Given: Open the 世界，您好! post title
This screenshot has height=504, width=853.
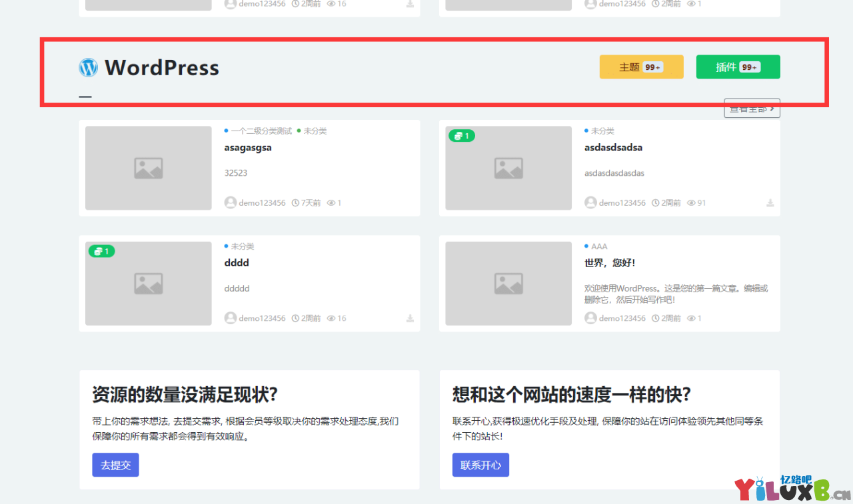Looking at the screenshot, I should tap(610, 263).
